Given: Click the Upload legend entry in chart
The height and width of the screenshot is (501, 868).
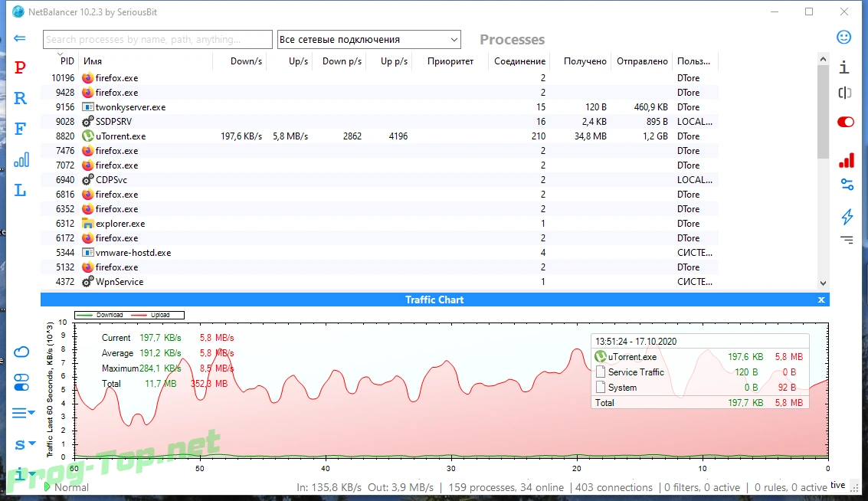Looking at the screenshot, I should [x=151, y=315].
